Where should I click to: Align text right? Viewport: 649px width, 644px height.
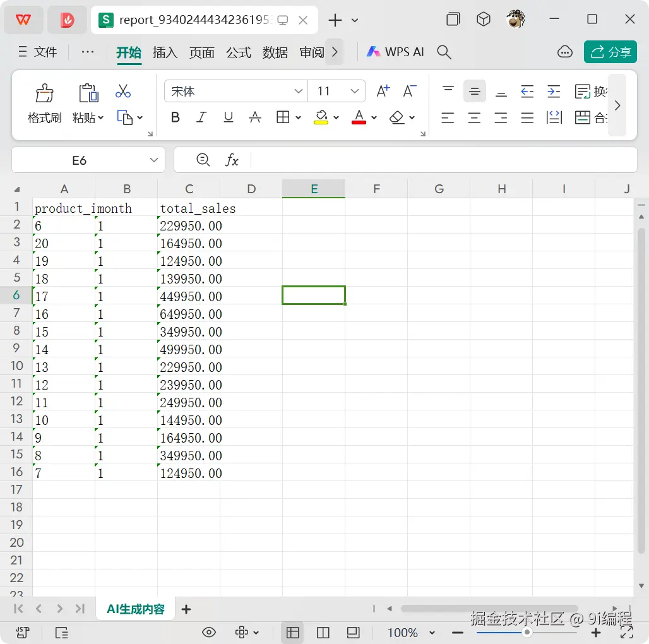point(501,118)
